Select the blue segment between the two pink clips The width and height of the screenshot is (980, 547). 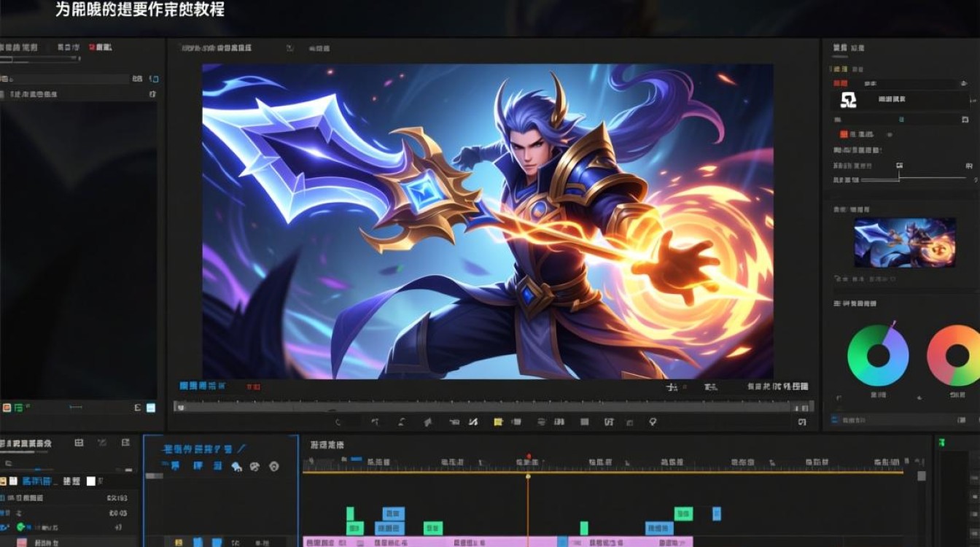[x=563, y=542]
